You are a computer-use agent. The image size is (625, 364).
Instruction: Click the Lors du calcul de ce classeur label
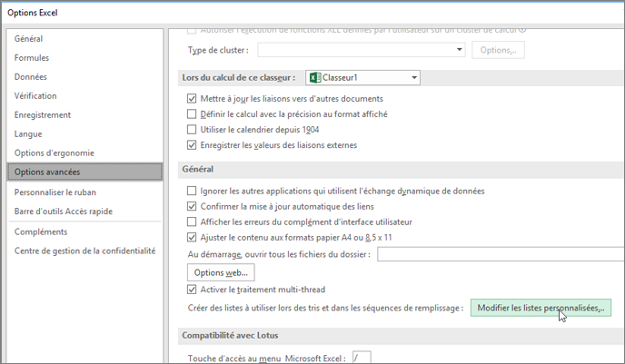coord(239,78)
